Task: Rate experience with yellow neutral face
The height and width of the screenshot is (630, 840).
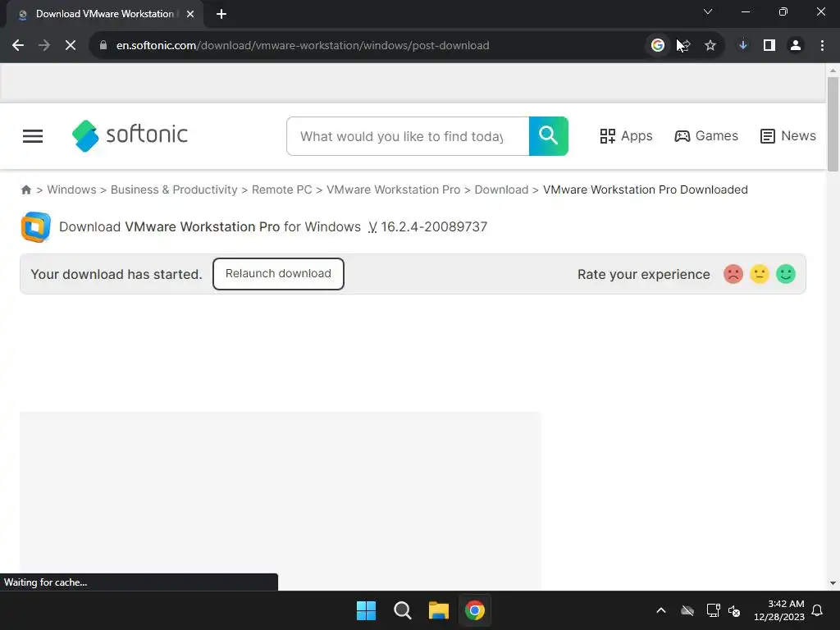Action: 760,274
